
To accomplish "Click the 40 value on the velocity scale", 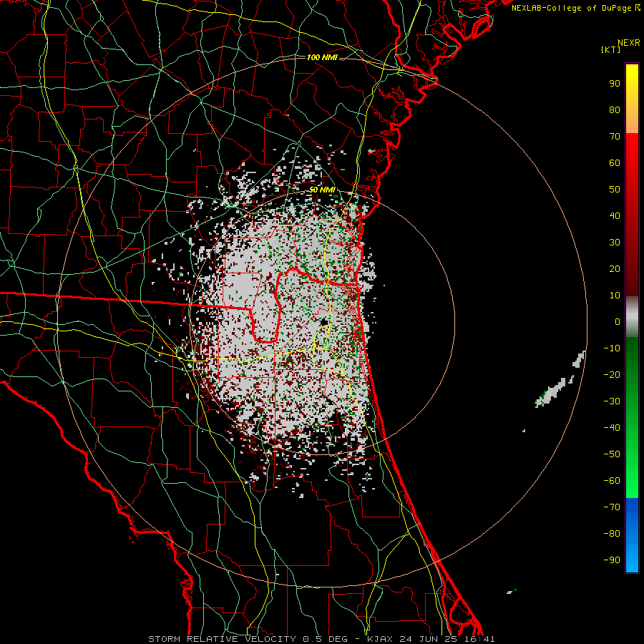I will pyautogui.click(x=615, y=215).
